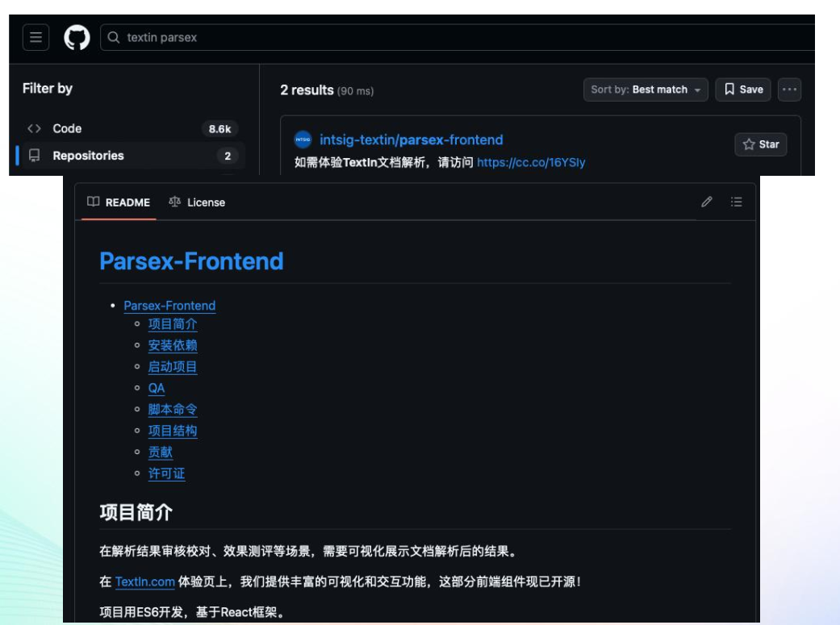This screenshot has width=840, height=625.
Task: Click the 项目简介 section heading
Action: click(x=136, y=513)
